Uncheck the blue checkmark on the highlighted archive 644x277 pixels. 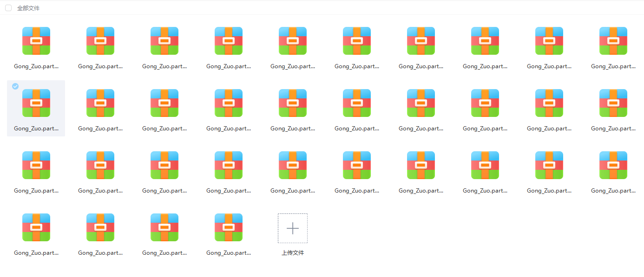(x=15, y=86)
